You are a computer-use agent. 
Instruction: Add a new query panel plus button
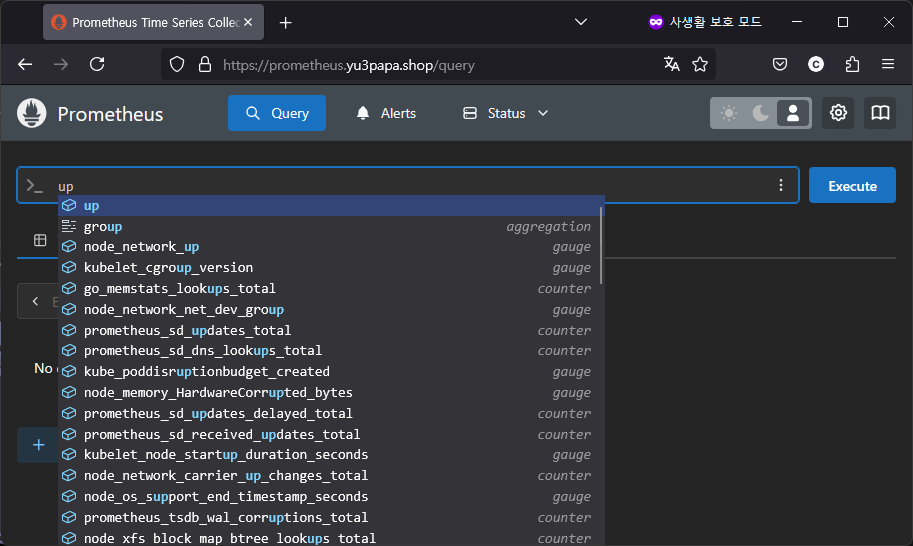38,445
